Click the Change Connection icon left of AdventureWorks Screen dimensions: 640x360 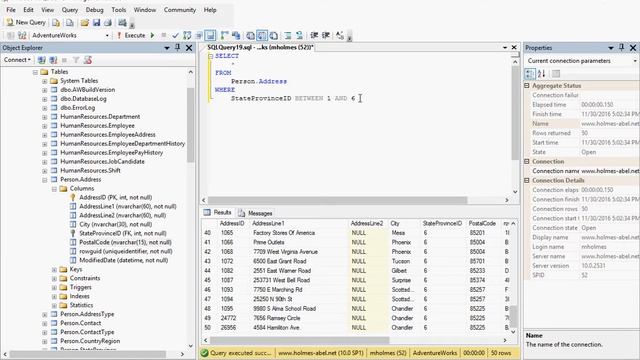coord(22,36)
